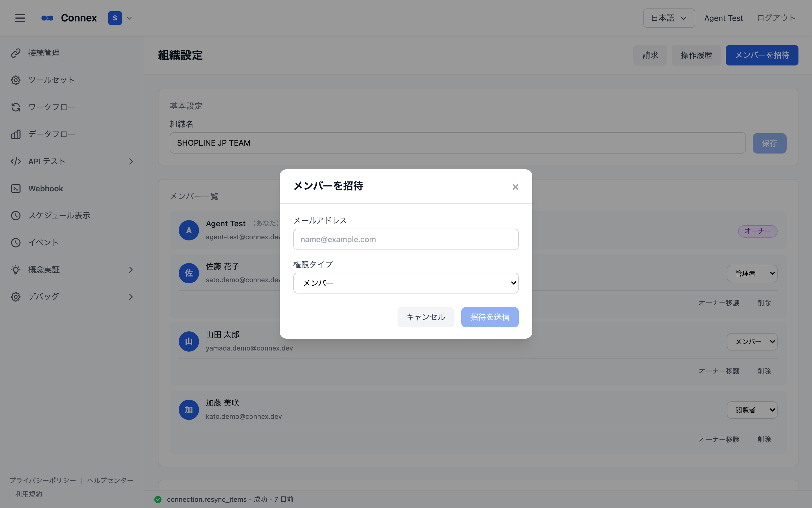The image size is (812, 508).
Task: Click the 操作履歴 button
Action: tap(696, 55)
